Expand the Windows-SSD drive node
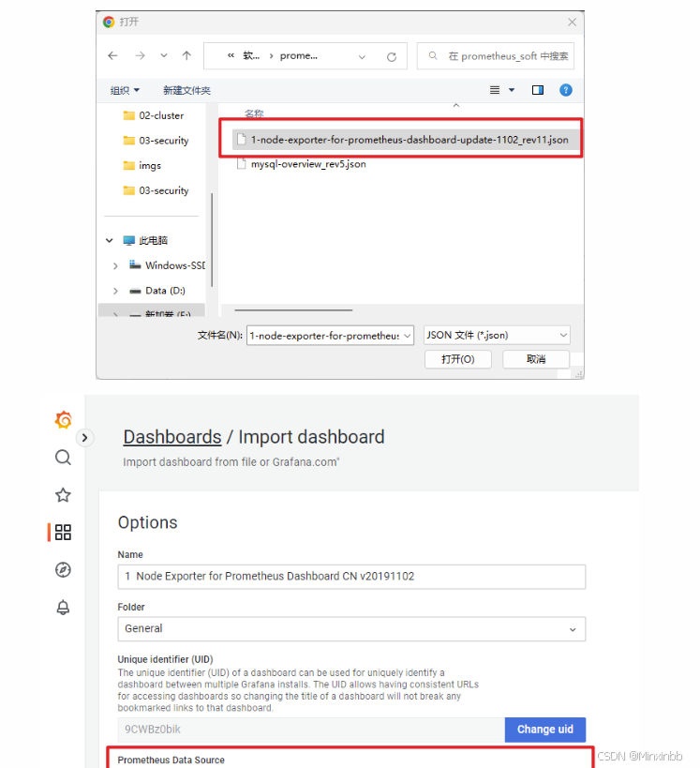The height and width of the screenshot is (768, 700). tap(115, 266)
